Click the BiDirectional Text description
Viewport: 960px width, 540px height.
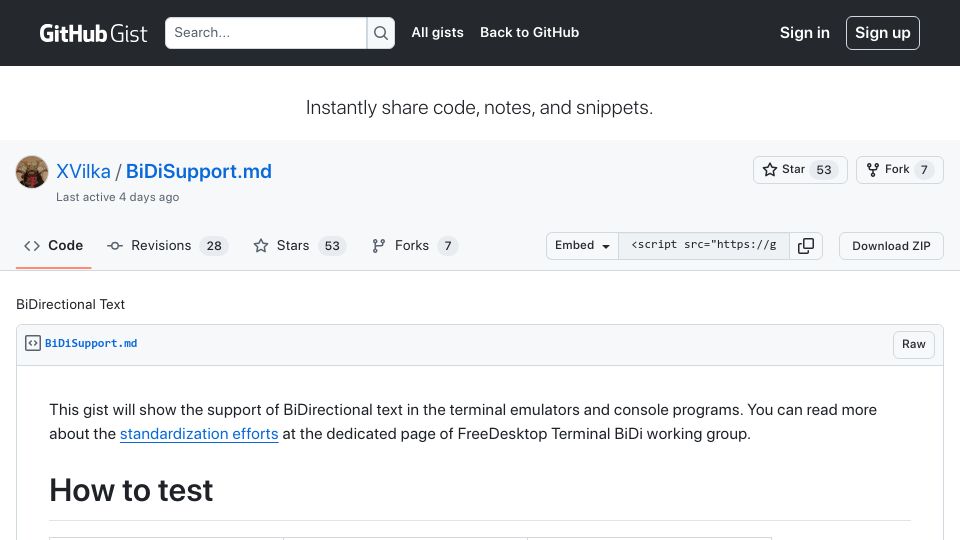pos(70,304)
